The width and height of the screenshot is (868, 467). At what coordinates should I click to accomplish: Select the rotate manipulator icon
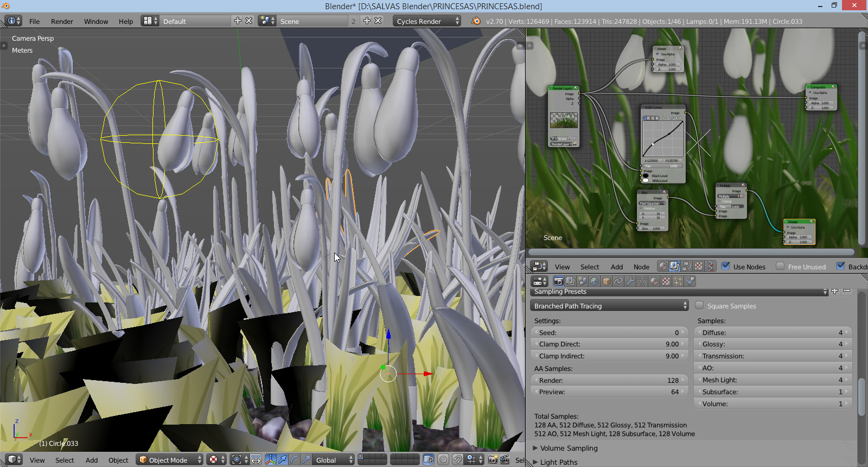tap(295, 460)
